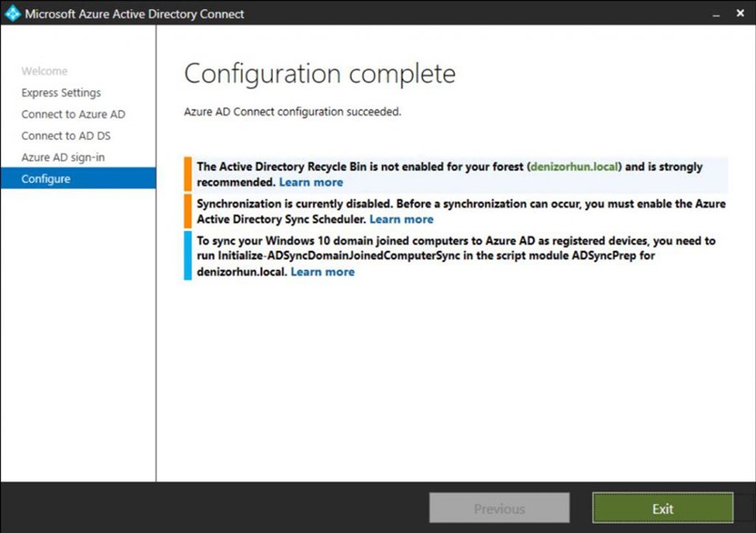The height and width of the screenshot is (533, 756).
Task: Select the highlighted Configure step
Action: tap(78, 178)
